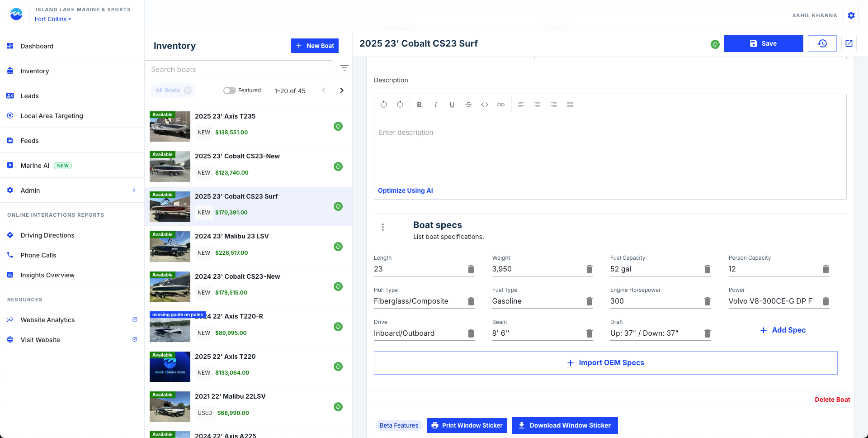The image size is (868, 438).
Task: Remove the All Boats filter chip
Action: (188, 90)
